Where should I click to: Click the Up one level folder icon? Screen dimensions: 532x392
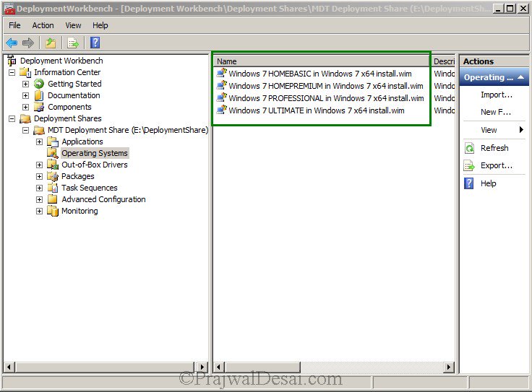click(x=51, y=43)
